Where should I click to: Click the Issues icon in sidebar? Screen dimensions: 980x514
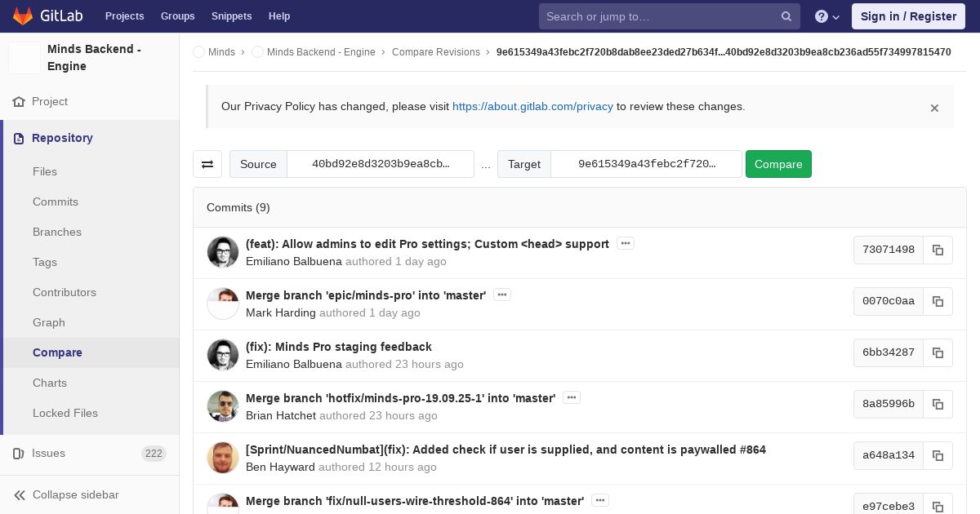(x=19, y=453)
